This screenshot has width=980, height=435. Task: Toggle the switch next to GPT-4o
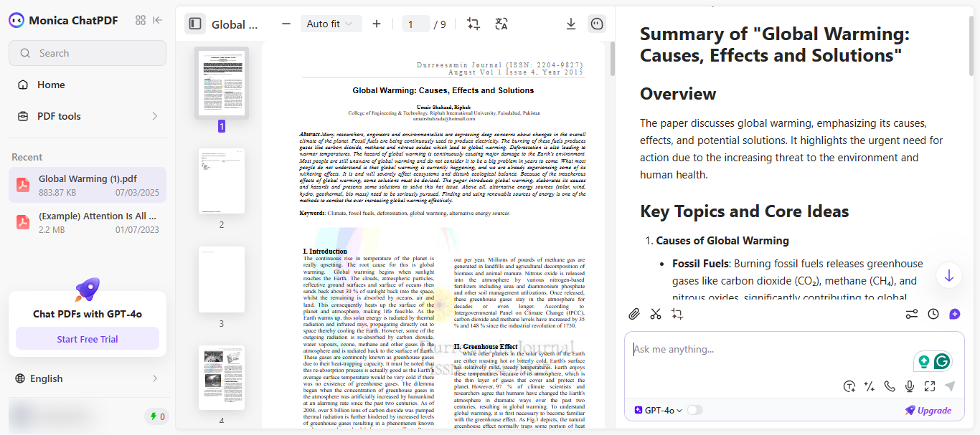[x=695, y=410]
